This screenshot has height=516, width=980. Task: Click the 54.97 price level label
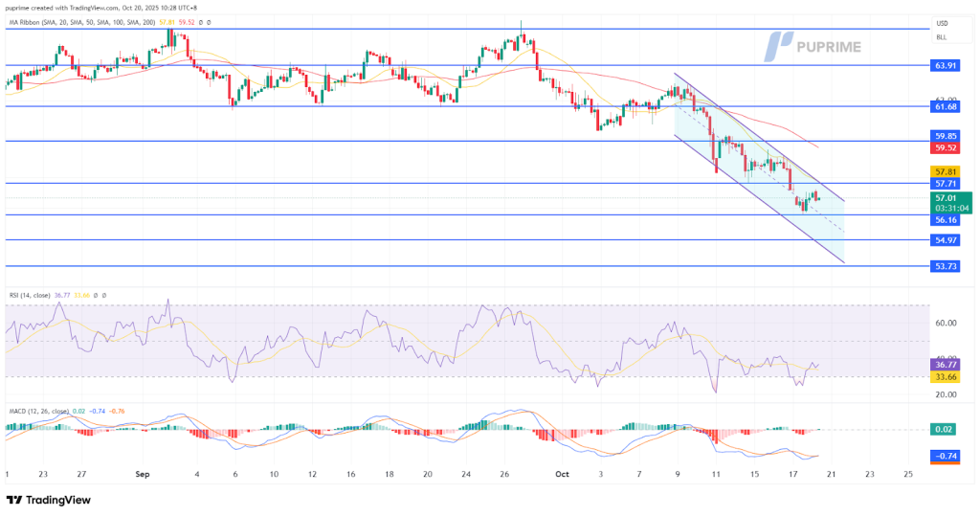pyautogui.click(x=945, y=240)
